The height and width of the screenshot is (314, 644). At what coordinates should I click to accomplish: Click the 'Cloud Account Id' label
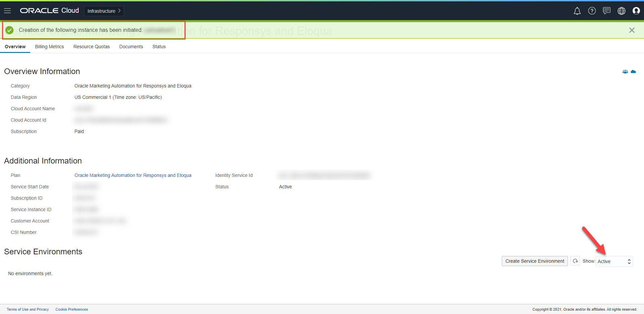click(x=29, y=120)
